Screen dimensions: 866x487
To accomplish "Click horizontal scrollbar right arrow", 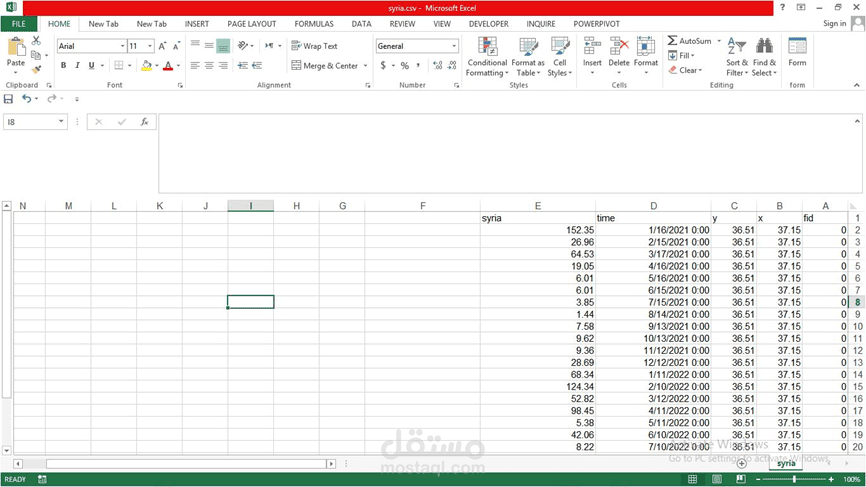I will (x=331, y=464).
